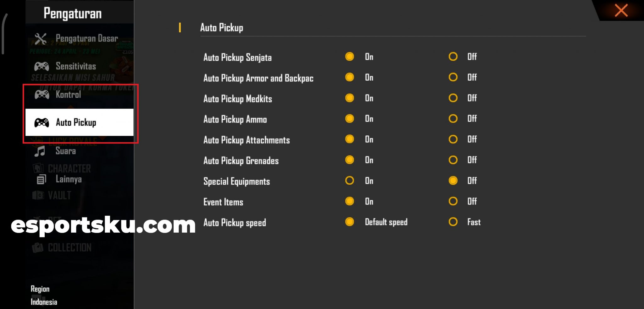
Task: Turn off Event Items pickup
Action: [453, 201]
